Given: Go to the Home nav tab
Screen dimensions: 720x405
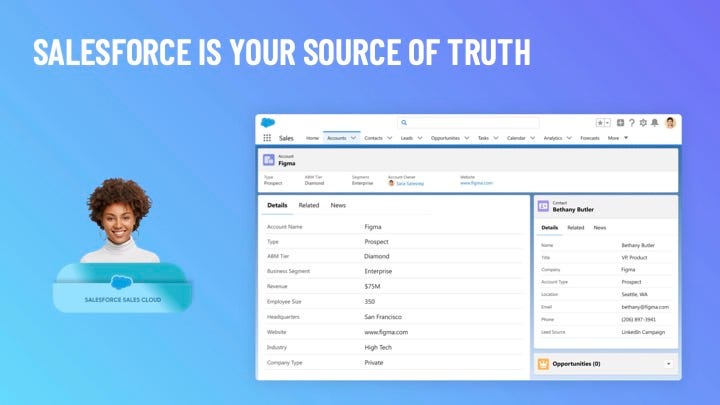Looking at the screenshot, I should (312, 138).
